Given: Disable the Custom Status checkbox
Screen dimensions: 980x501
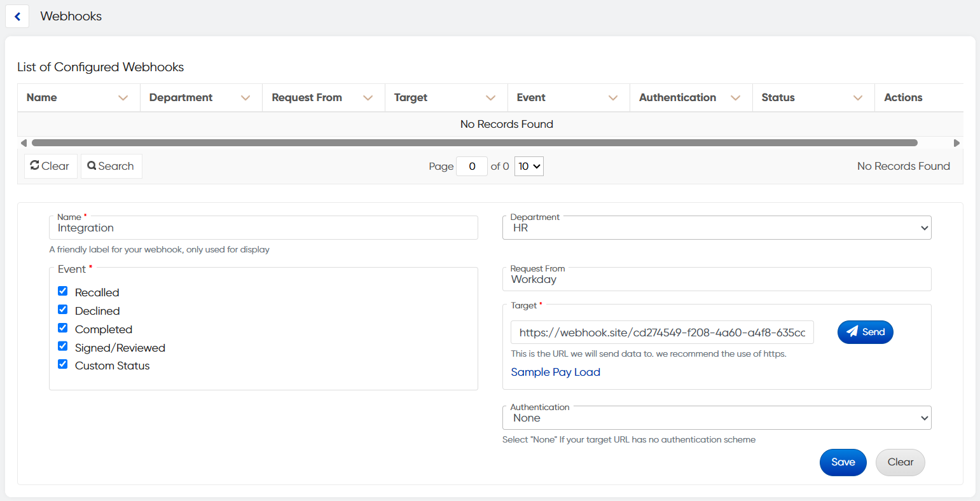Looking at the screenshot, I should tap(63, 364).
